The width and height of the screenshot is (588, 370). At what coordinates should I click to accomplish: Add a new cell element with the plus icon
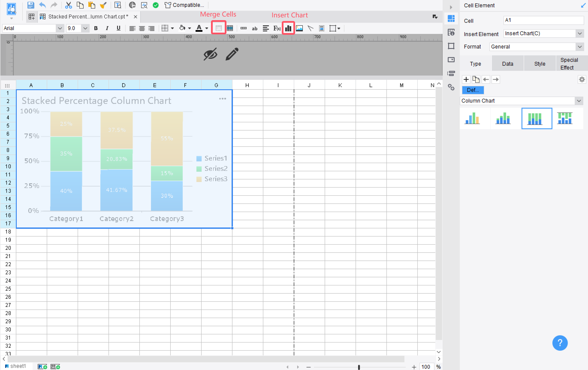(x=466, y=79)
